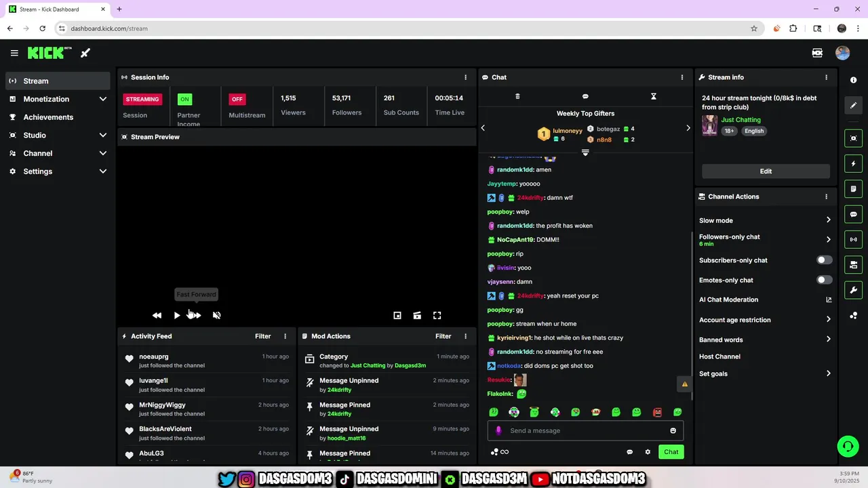Click the Edit stream info button
Screen dimensions: 868x488
coord(766,171)
